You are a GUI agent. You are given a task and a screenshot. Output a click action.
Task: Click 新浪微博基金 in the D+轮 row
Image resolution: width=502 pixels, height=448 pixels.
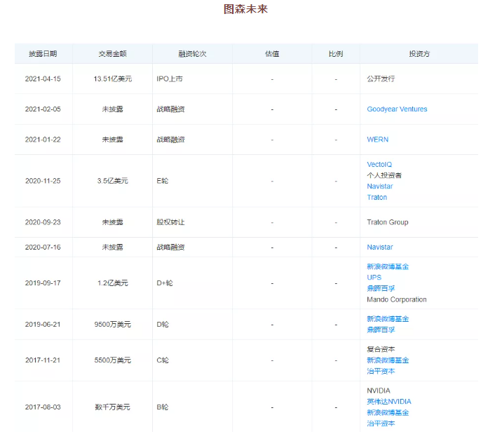click(x=388, y=266)
